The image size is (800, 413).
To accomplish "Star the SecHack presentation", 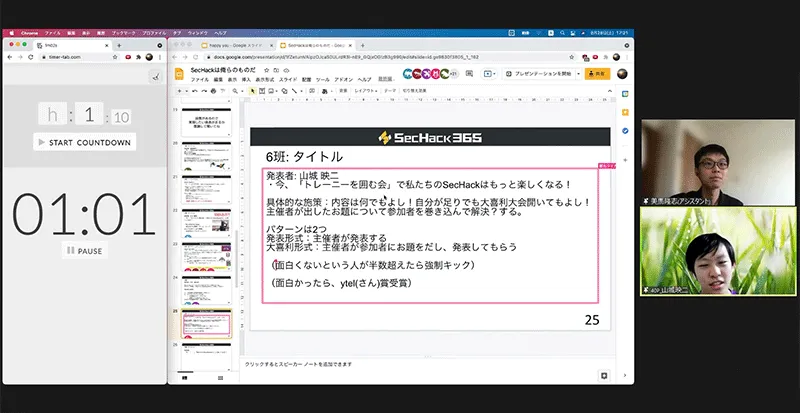I will [266, 70].
